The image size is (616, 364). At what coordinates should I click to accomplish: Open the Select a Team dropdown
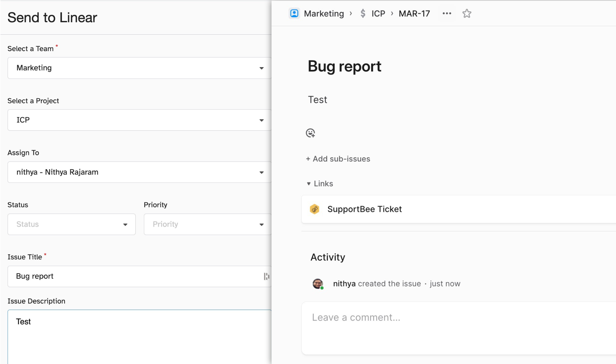pyautogui.click(x=139, y=68)
